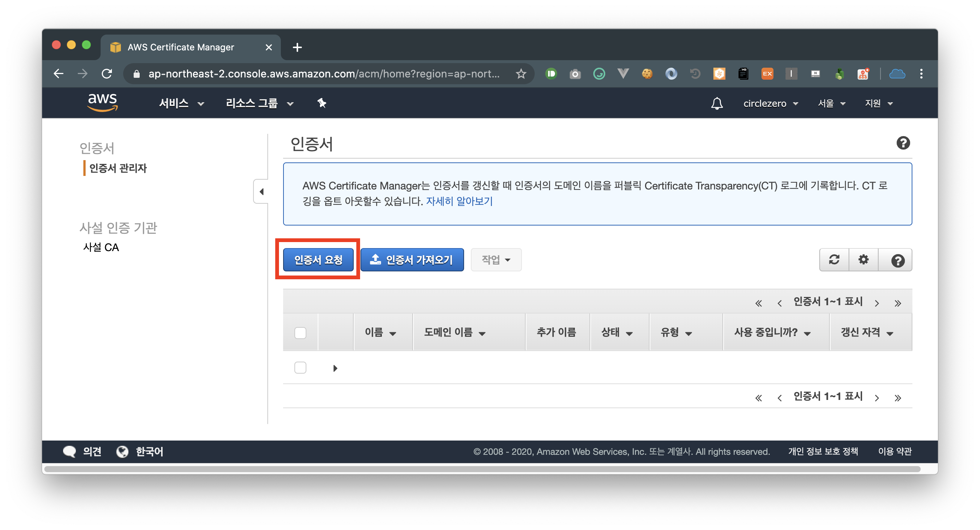Go to AWS console home via logo
Image resolution: width=980 pixels, height=530 pixels.
(x=103, y=102)
